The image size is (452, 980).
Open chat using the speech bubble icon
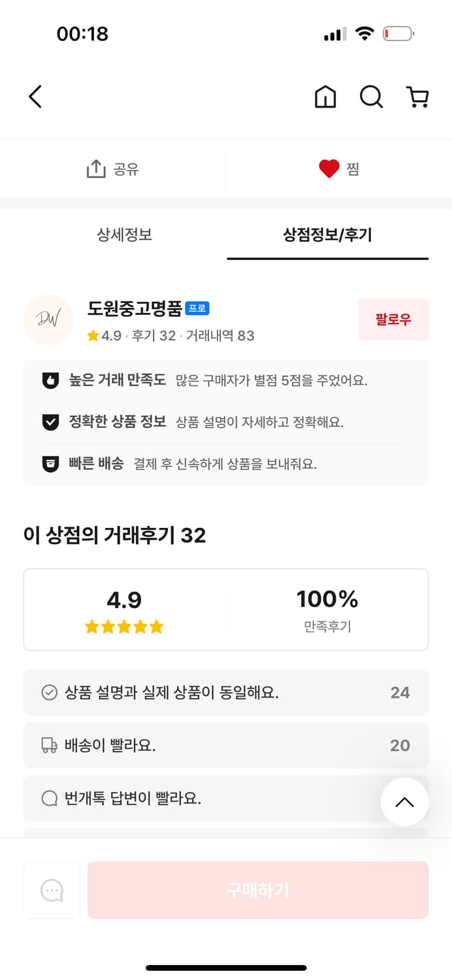point(52,890)
